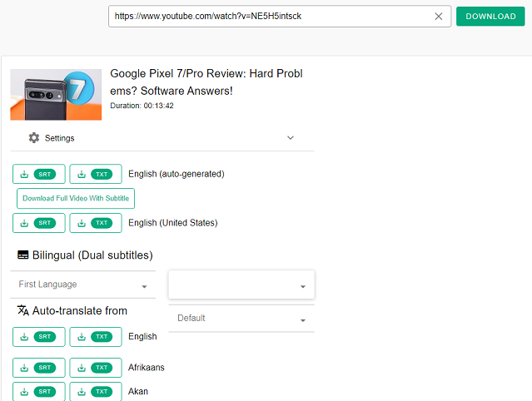
Task: Download TXT for auto-translated English
Action: coord(96,337)
